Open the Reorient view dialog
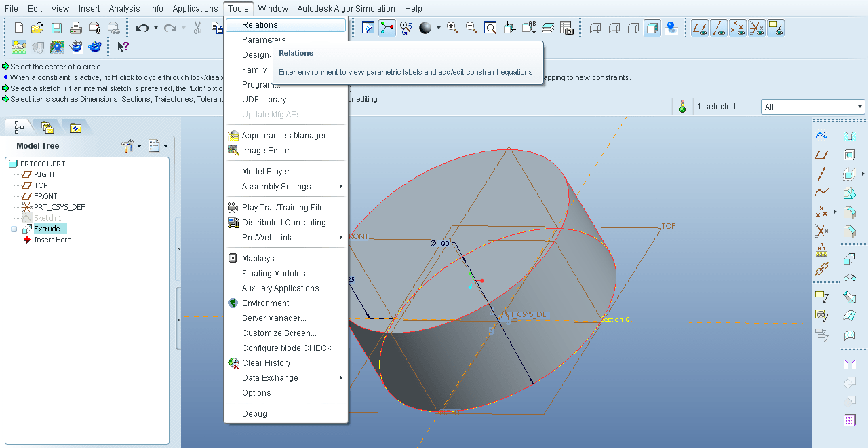 pyautogui.click(x=509, y=28)
